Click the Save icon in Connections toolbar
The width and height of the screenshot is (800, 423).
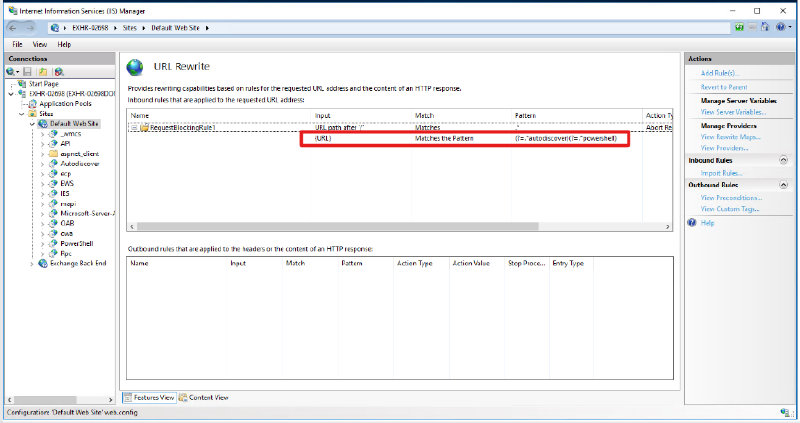(x=28, y=72)
